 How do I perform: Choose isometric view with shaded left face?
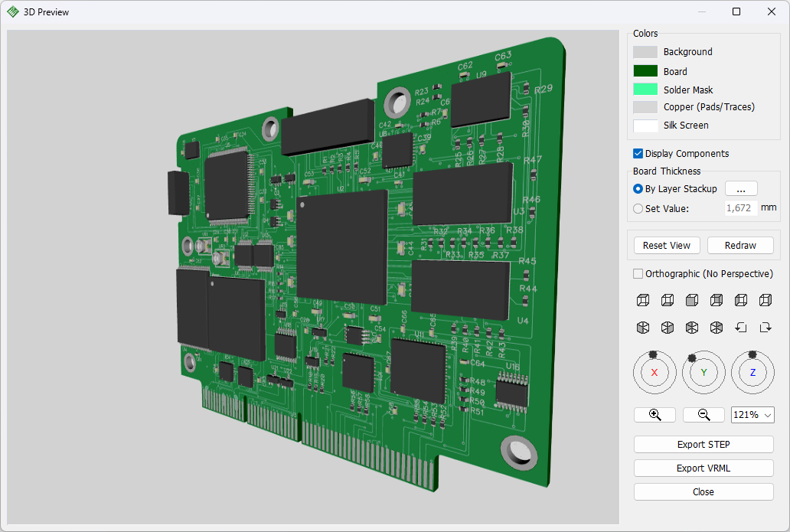tap(643, 328)
